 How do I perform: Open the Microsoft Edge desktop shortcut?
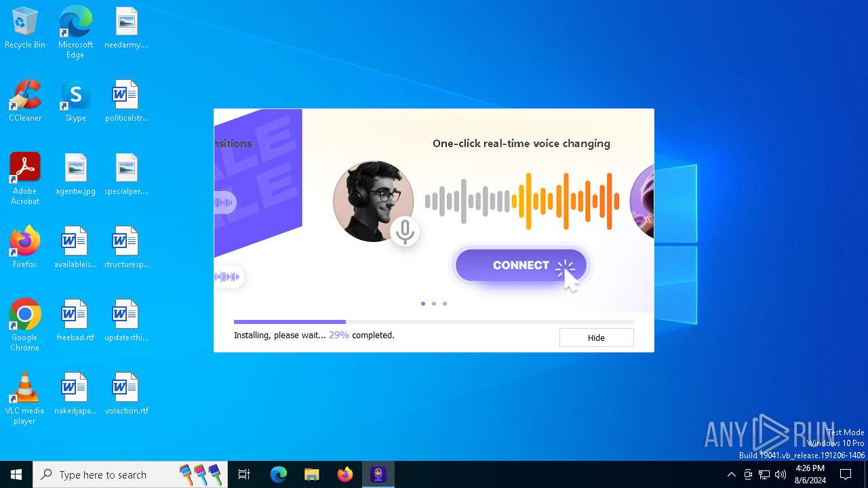click(x=75, y=33)
